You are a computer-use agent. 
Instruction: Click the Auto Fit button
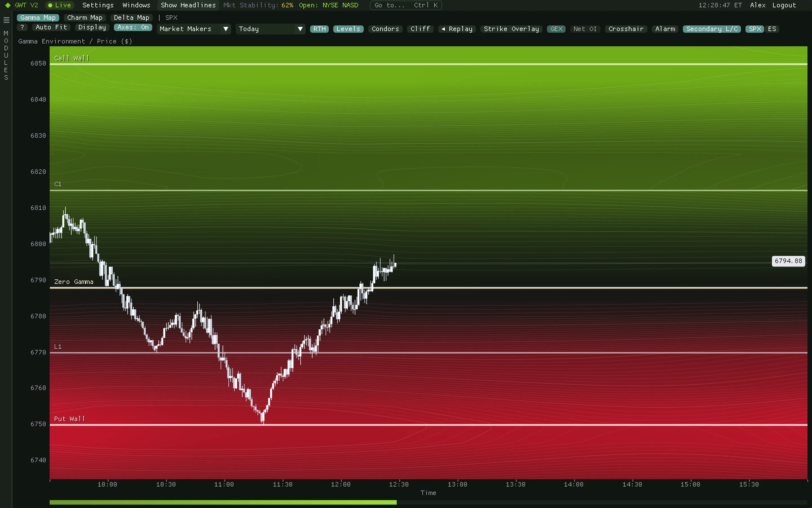click(x=51, y=28)
